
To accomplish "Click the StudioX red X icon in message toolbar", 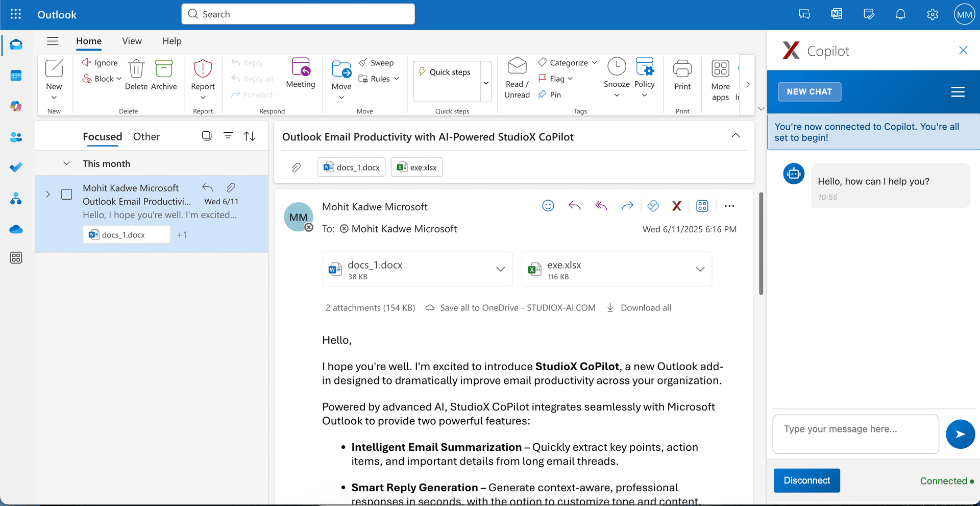I will (677, 206).
